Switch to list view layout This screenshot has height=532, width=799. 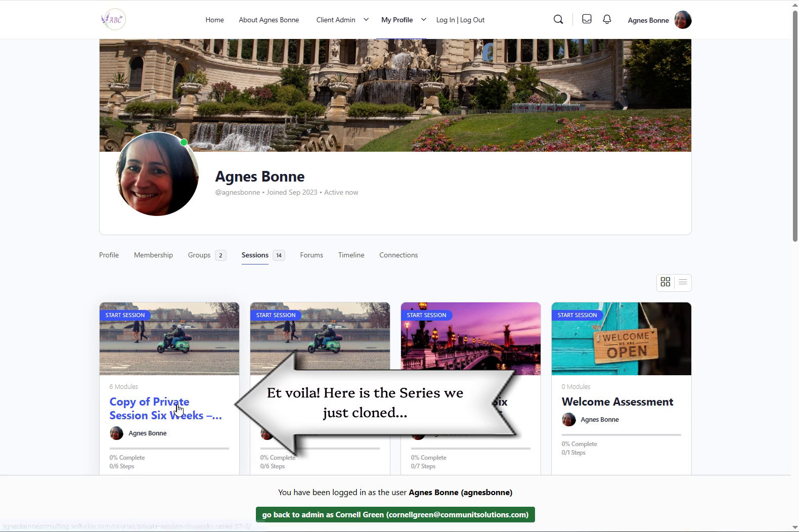click(x=683, y=282)
